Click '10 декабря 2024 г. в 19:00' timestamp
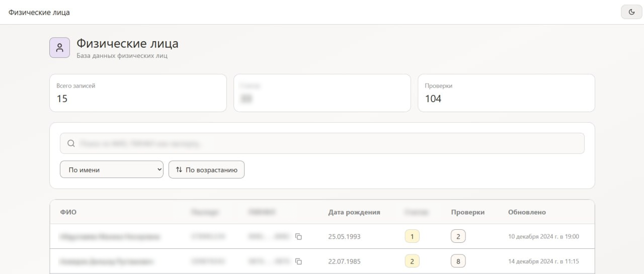Viewport: 644px width, 274px height. 543,236
